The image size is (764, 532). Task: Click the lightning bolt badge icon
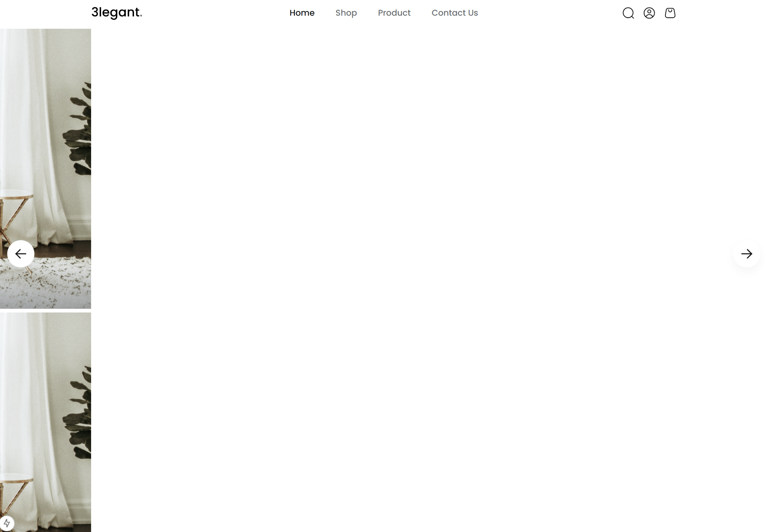click(x=7, y=523)
